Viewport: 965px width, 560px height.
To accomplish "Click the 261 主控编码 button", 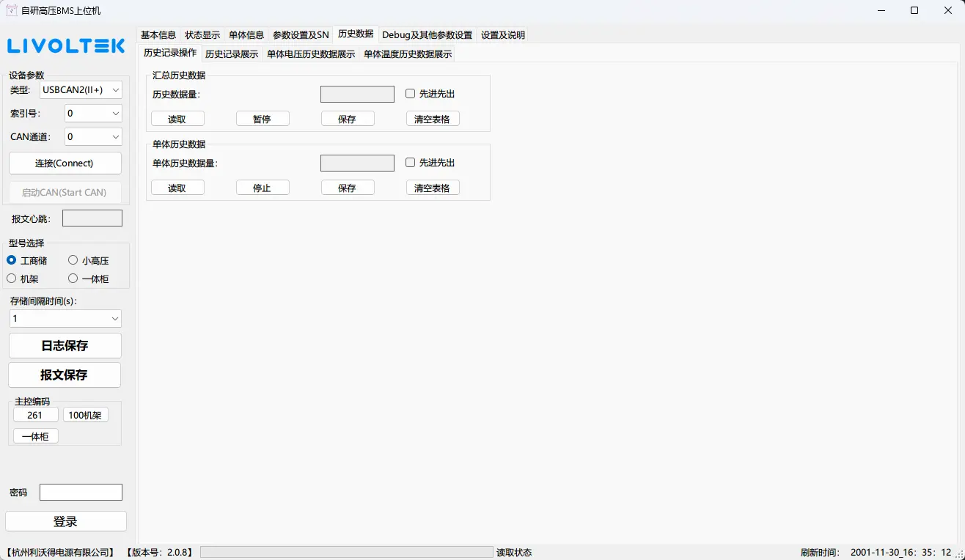I will [35, 415].
